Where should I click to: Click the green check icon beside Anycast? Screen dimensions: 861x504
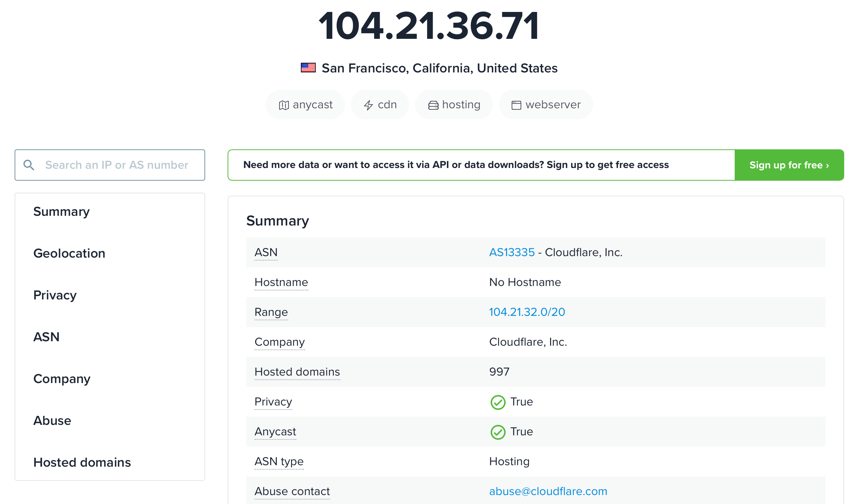(498, 432)
